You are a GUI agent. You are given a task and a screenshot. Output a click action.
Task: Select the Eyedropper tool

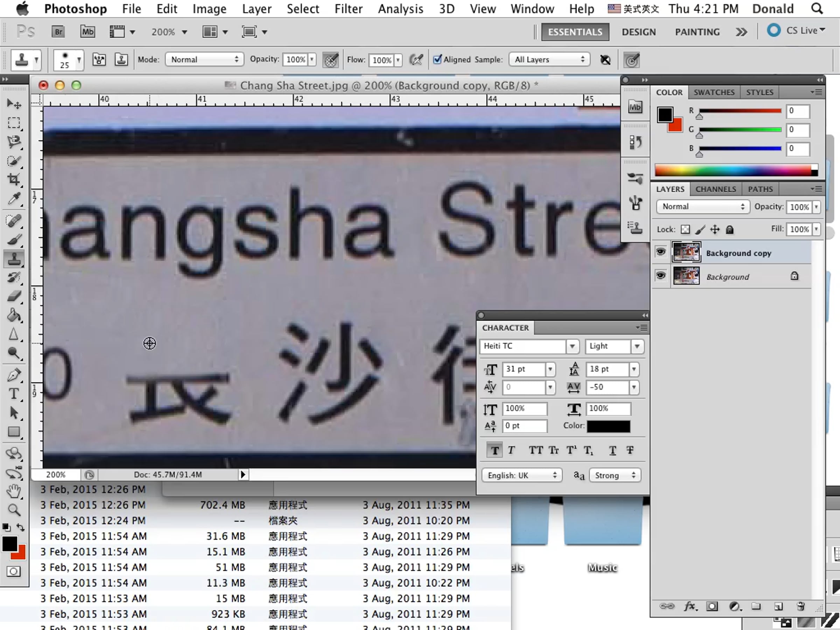14,198
